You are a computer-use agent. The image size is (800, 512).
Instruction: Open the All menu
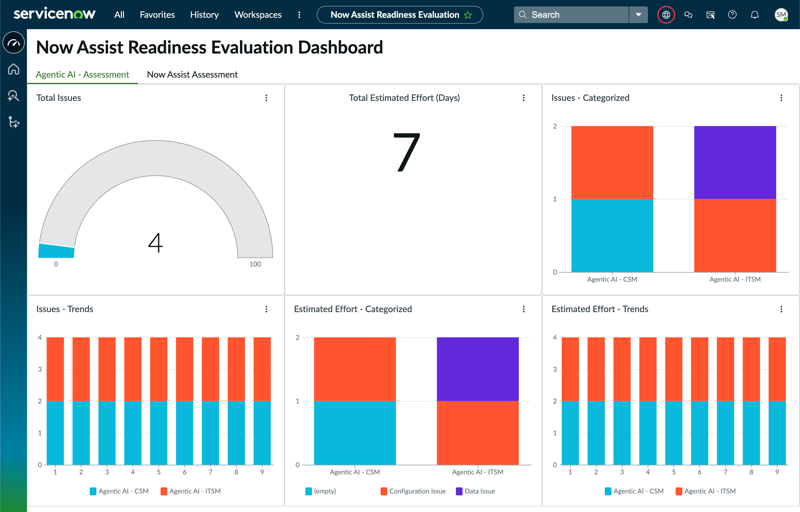(x=119, y=15)
